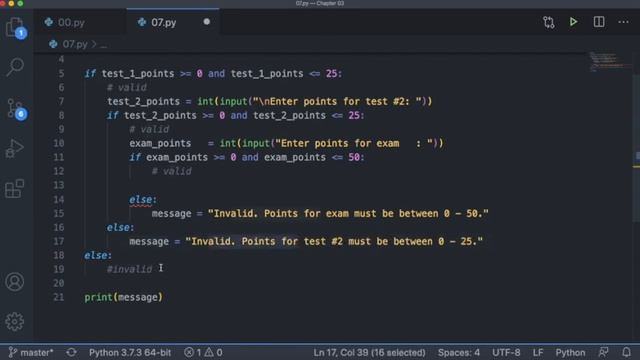Click line number 21 in the gutter
Image resolution: width=640 pixels, height=360 pixels.
tap(58, 297)
